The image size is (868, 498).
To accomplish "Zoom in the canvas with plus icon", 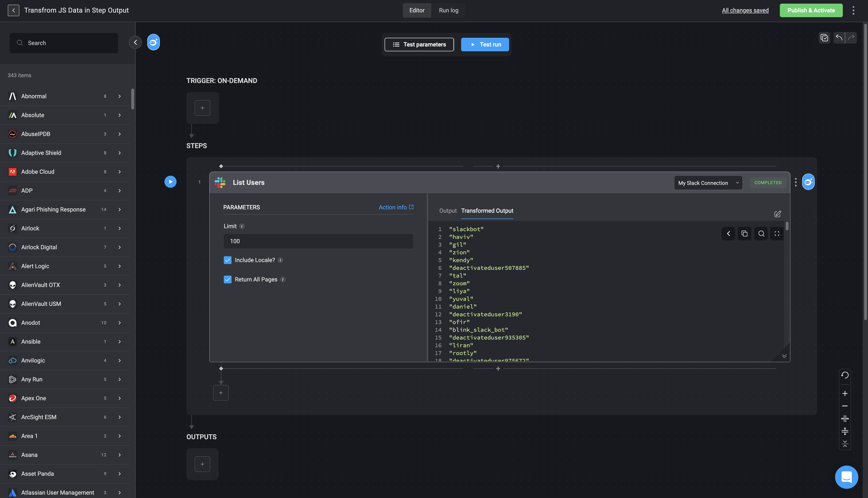I will click(845, 394).
